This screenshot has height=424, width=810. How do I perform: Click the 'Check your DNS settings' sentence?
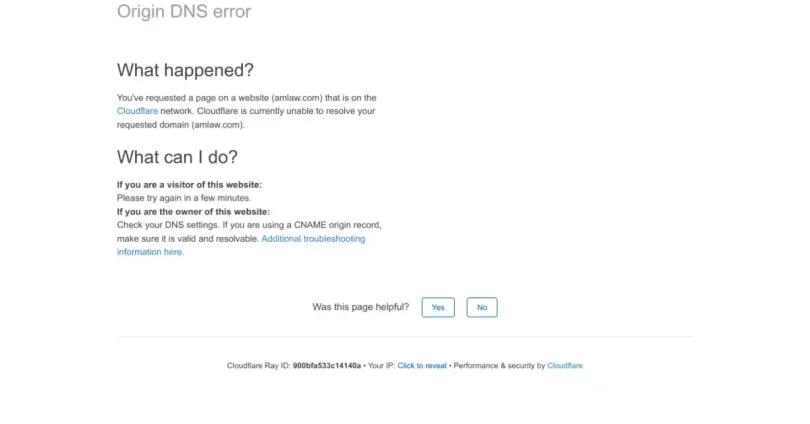coord(168,225)
